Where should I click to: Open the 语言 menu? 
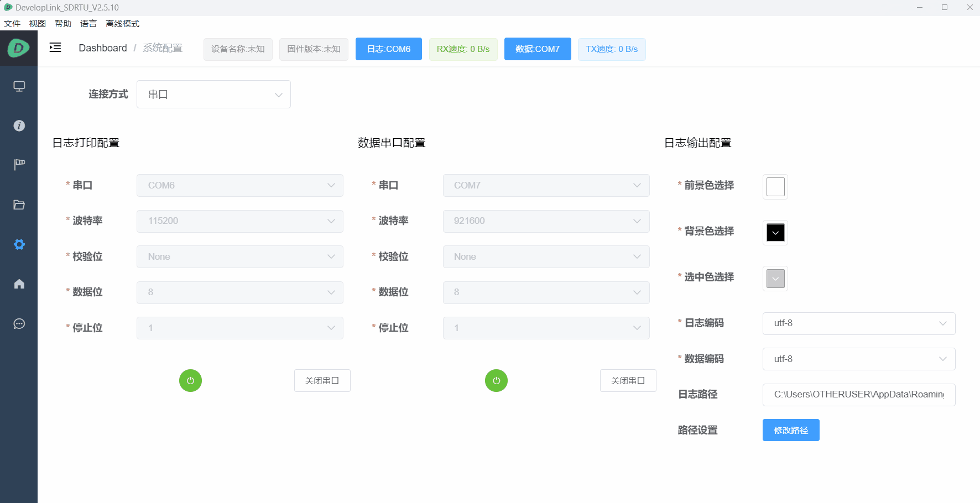(88, 23)
